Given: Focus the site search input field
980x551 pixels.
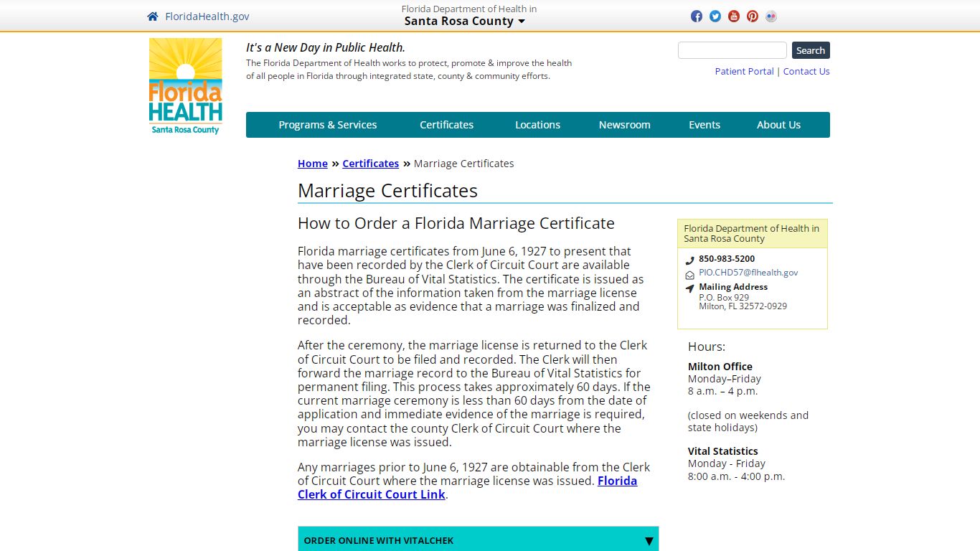Looking at the screenshot, I should (x=732, y=50).
